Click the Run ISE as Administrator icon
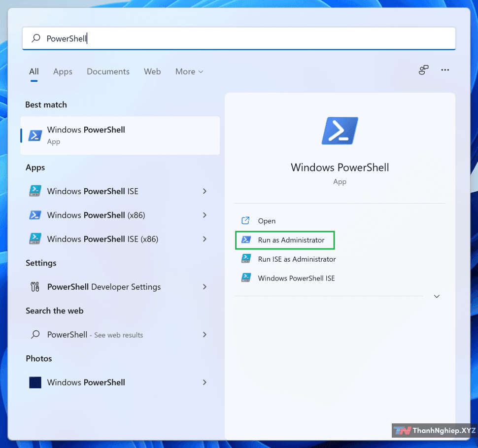The height and width of the screenshot is (448, 478). click(246, 259)
